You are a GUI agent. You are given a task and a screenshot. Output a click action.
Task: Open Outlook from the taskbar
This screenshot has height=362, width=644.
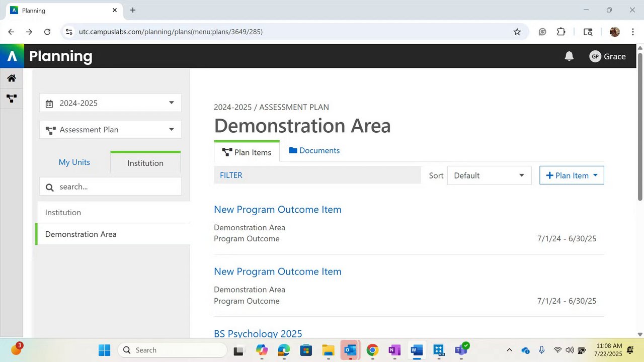pyautogui.click(x=350, y=350)
